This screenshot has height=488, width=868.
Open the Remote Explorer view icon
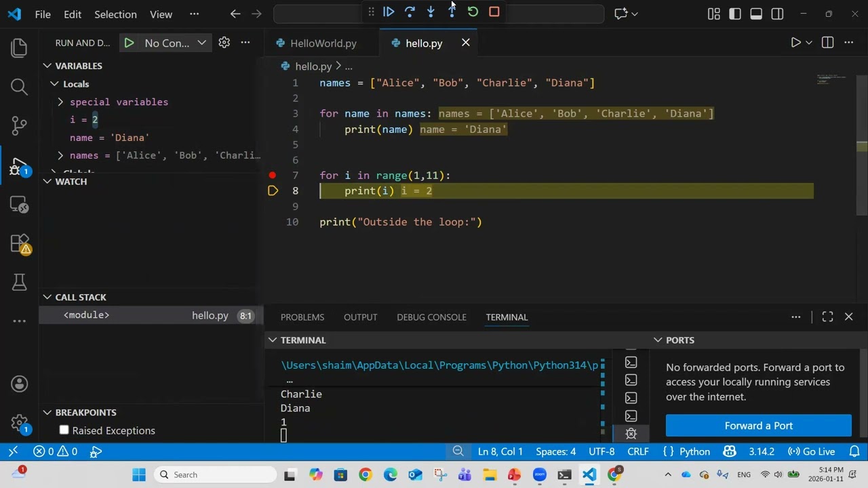coord(19,204)
